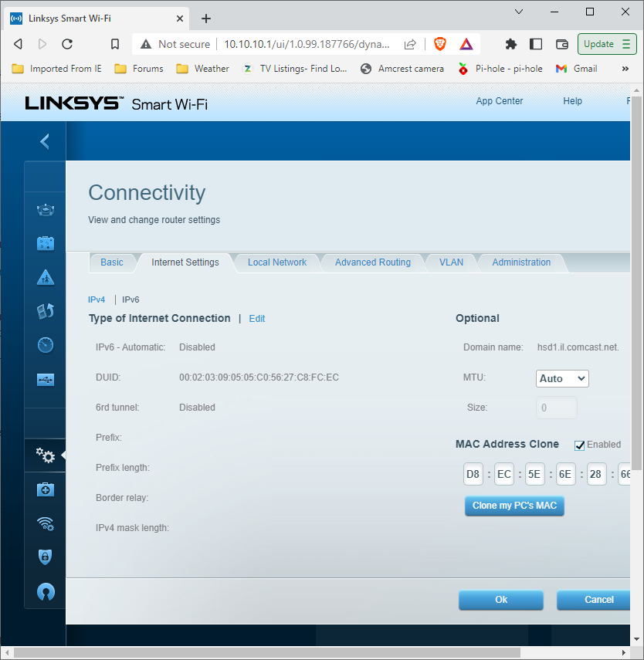Open Parental Controls warning icon in sidebar
Screen dimensions: 644x660
coord(46,277)
